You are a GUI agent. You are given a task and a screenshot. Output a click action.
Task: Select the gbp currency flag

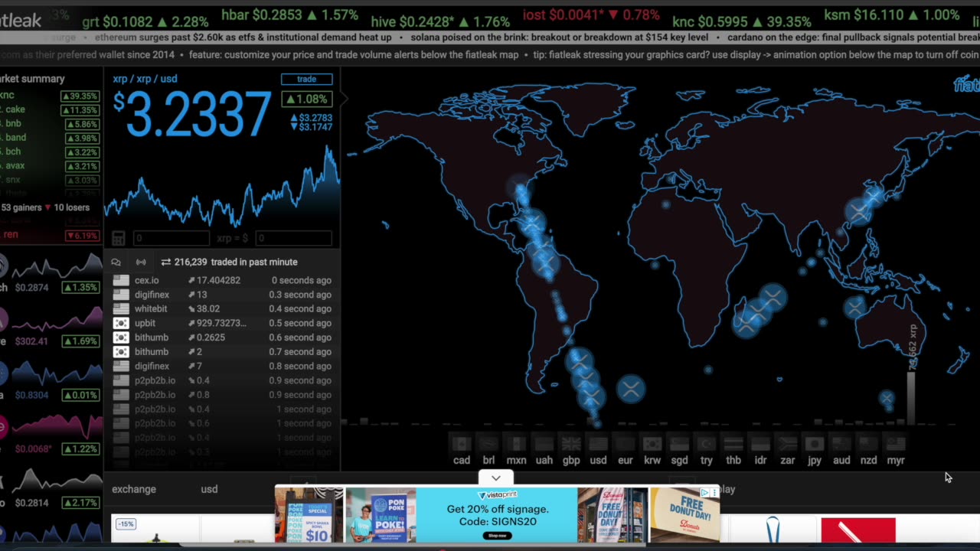click(571, 444)
